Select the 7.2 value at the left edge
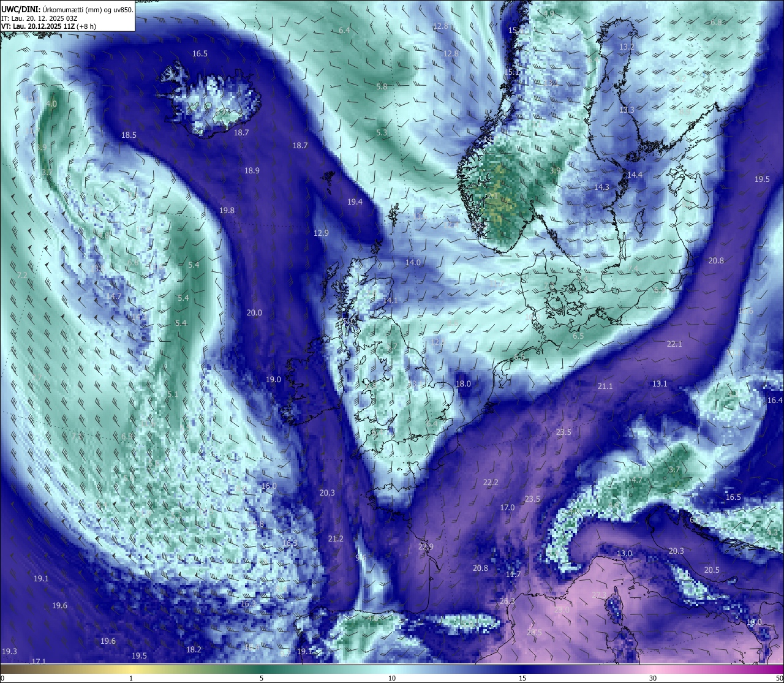Screen dimensions: 784x683 coord(22,275)
